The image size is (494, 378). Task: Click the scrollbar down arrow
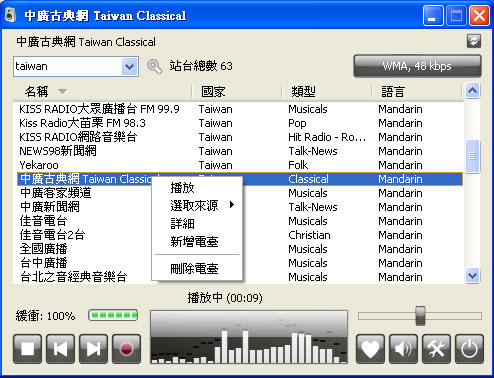tap(472, 276)
